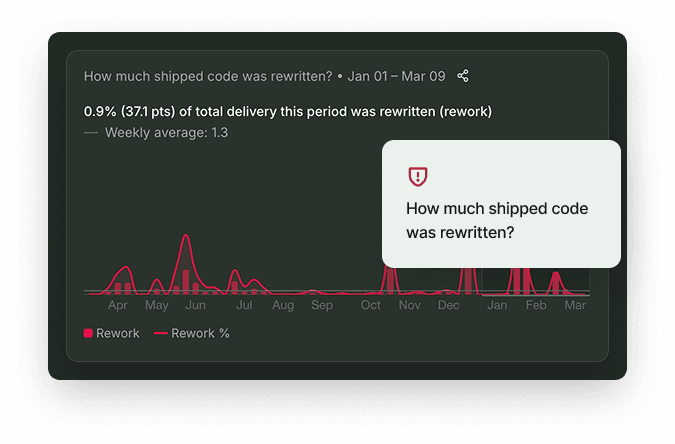
Task: Open the chart title question text
Action: [x=208, y=76]
